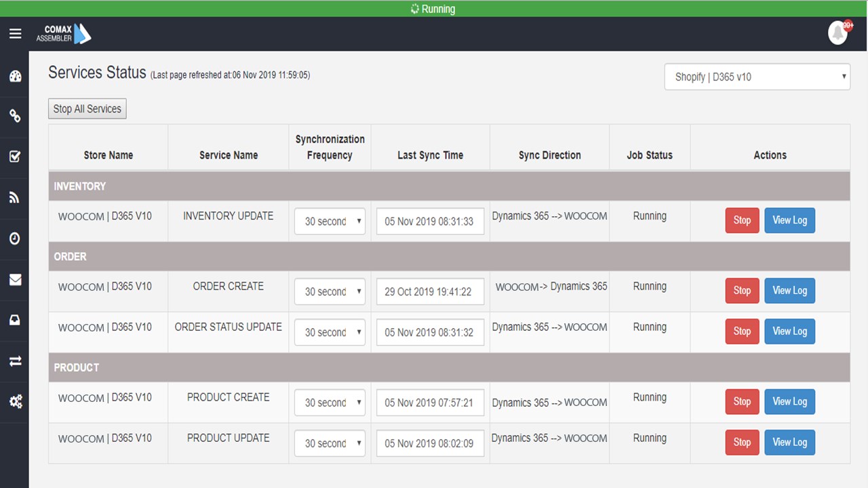Stop the INVENTORY UPDATE service
The image size is (868, 488).
coord(742,220)
